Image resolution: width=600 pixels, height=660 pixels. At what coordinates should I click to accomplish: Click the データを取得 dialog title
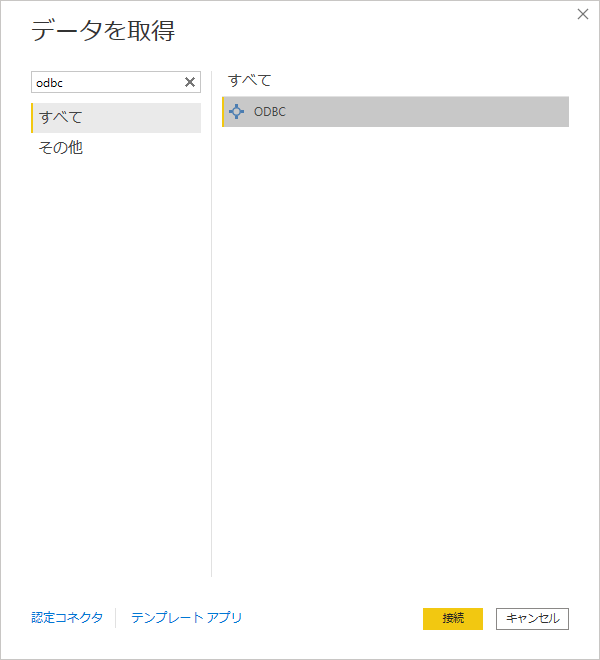(x=103, y=32)
